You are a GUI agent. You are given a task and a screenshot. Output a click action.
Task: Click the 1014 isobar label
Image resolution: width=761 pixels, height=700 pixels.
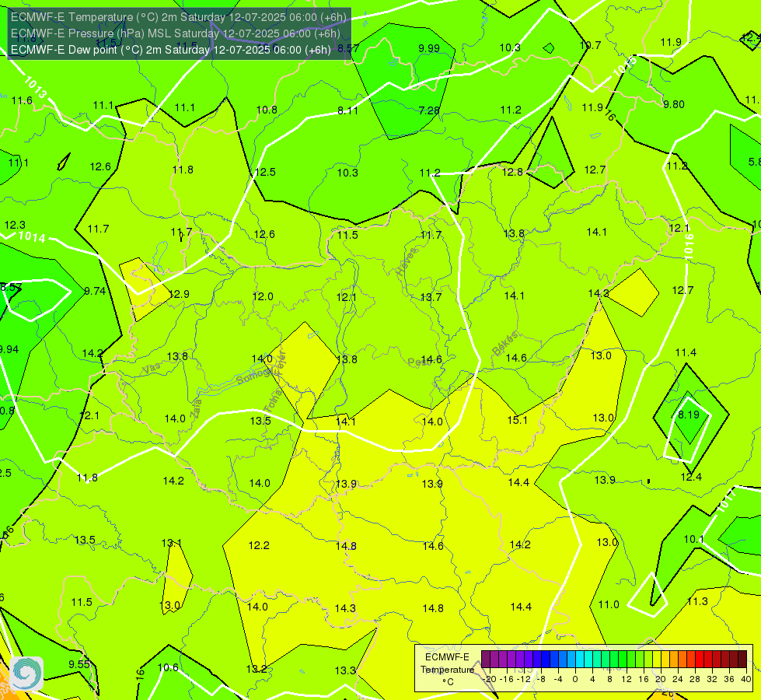[x=32, y=236]
